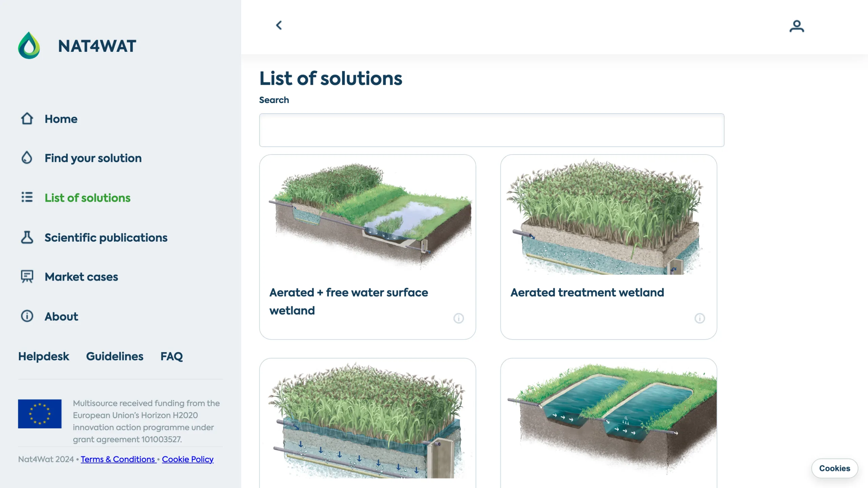The width and height of the screenshot is (868, 488).
Task: Open Aerated + free water surface wetland illustration
Action: tap(368, 216)
